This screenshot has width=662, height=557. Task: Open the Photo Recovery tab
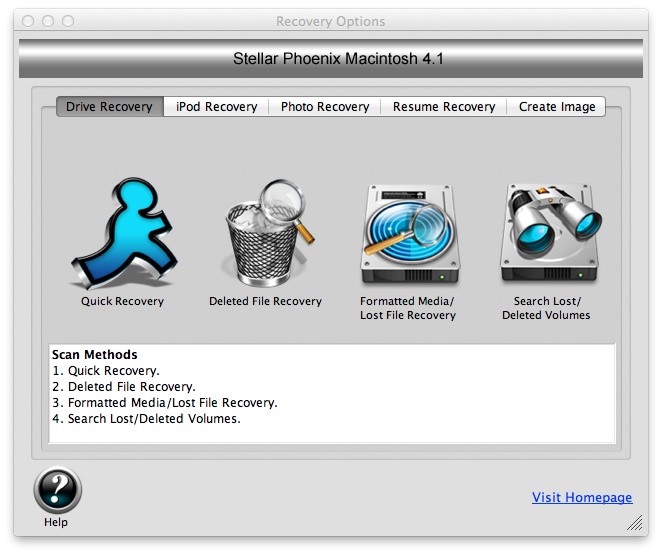click(324, 107)
